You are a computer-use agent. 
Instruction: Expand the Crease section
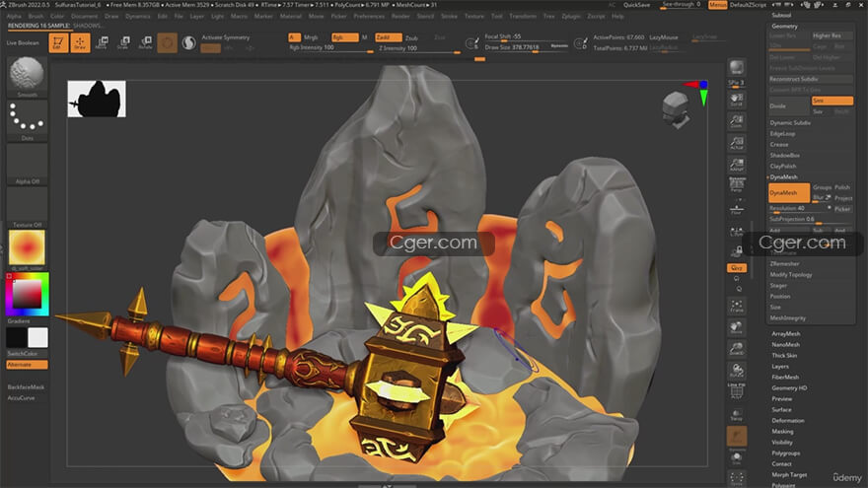point(779,144)
